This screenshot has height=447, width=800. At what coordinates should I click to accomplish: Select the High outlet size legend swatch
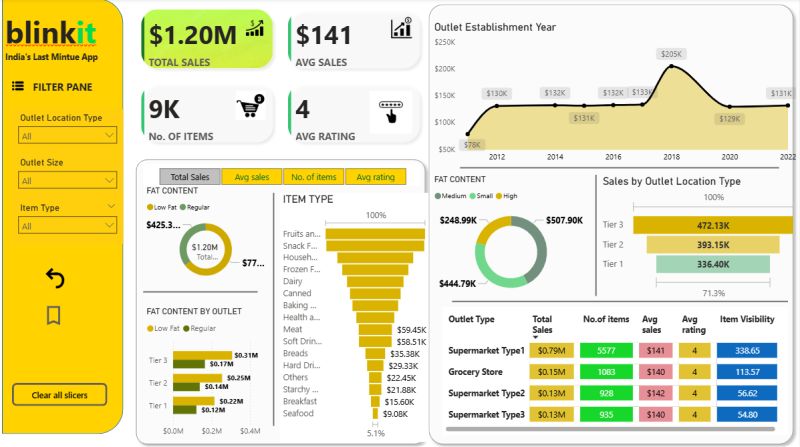[x=499, y=196]
